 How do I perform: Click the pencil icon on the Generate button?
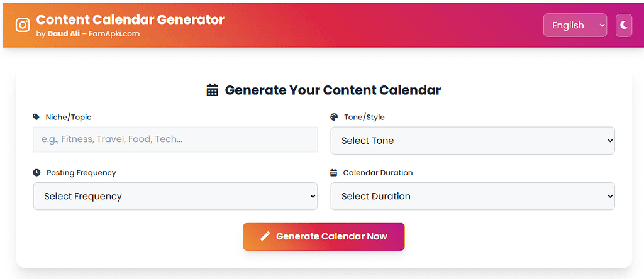coord(265,236)
